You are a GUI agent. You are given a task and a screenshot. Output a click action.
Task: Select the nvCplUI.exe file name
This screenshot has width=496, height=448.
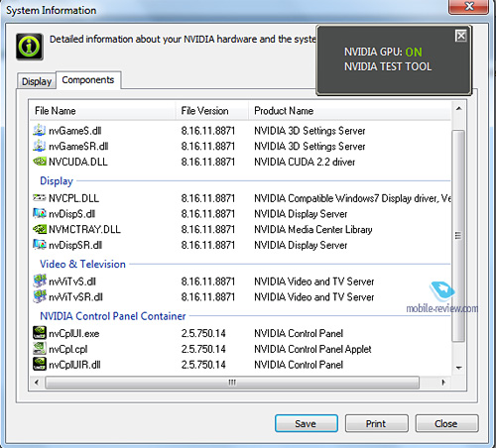(73, 333)
